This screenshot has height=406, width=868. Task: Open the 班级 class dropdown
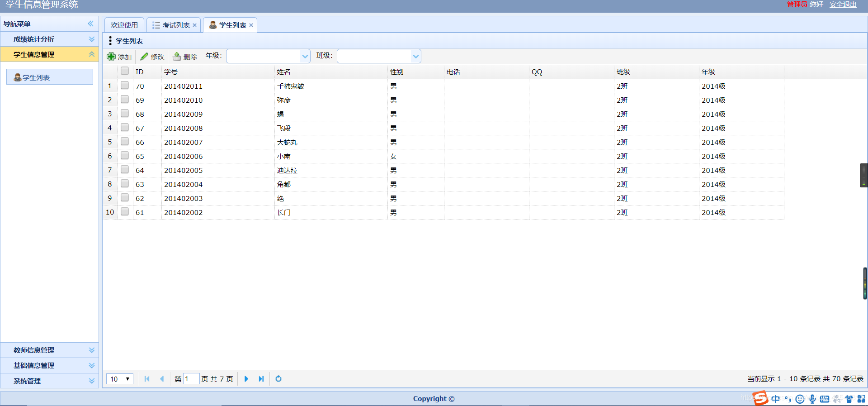416,57
